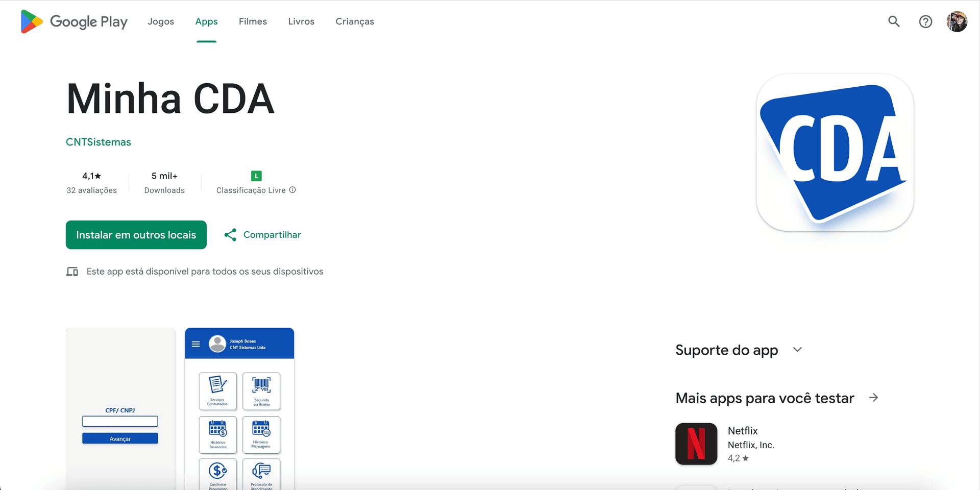
Task: Open the help center question icon
Action: [925, 21]
